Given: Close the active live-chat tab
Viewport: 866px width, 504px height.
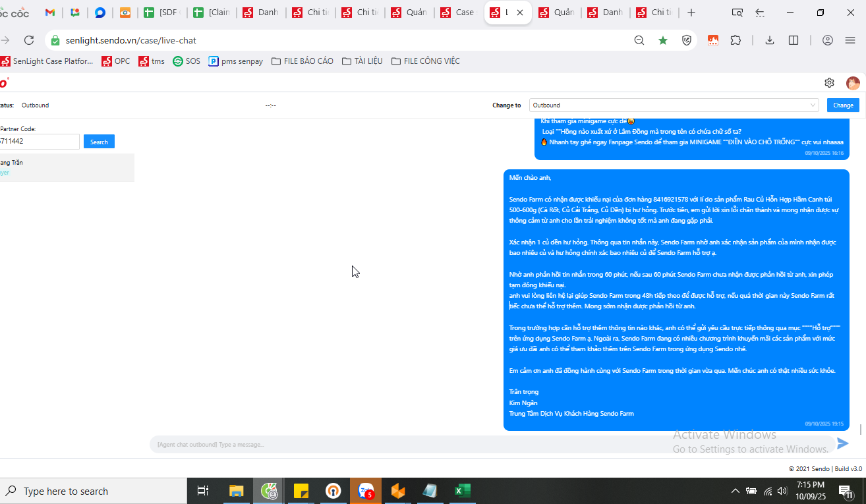Looking at the screenshot, I should point(520,13).
